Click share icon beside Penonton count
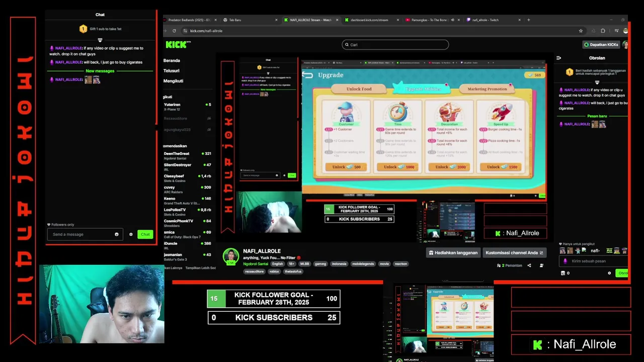This screenshot has height=362, width=644. pyautogui.click(x=529, y=265)
